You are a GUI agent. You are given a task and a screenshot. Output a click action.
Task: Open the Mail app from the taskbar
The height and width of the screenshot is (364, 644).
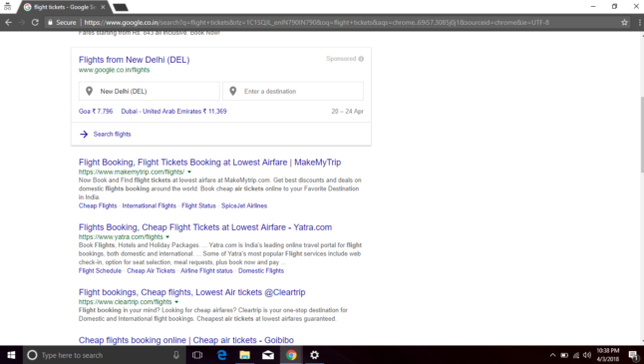(x=268, y=355)
